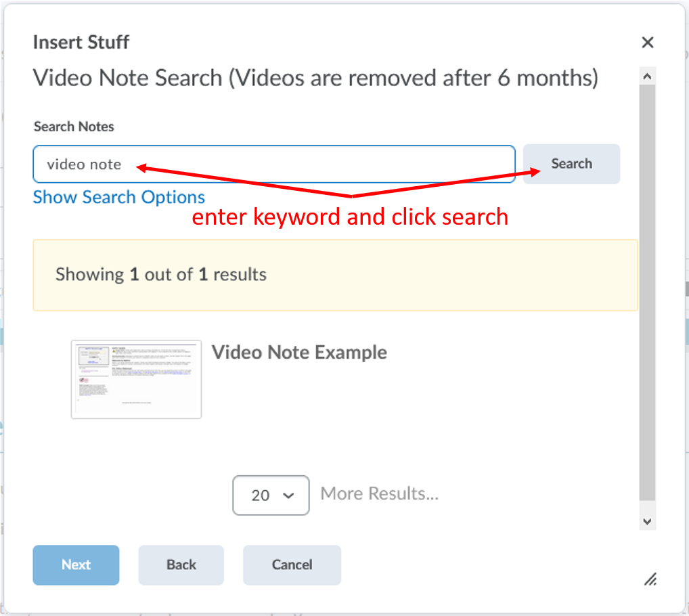Select the Video Note Example result title
Viewport: 689px width, 616px height.
tap(299, 352)
